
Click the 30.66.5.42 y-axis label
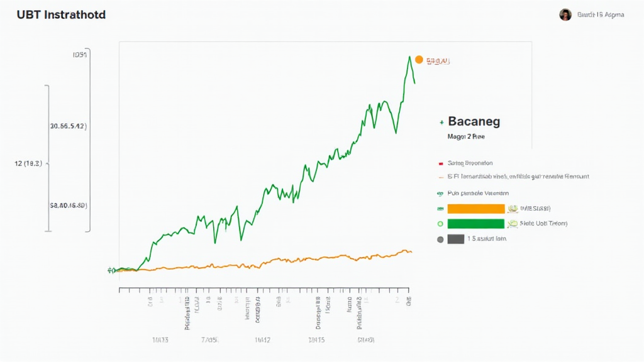pos(68,126)
